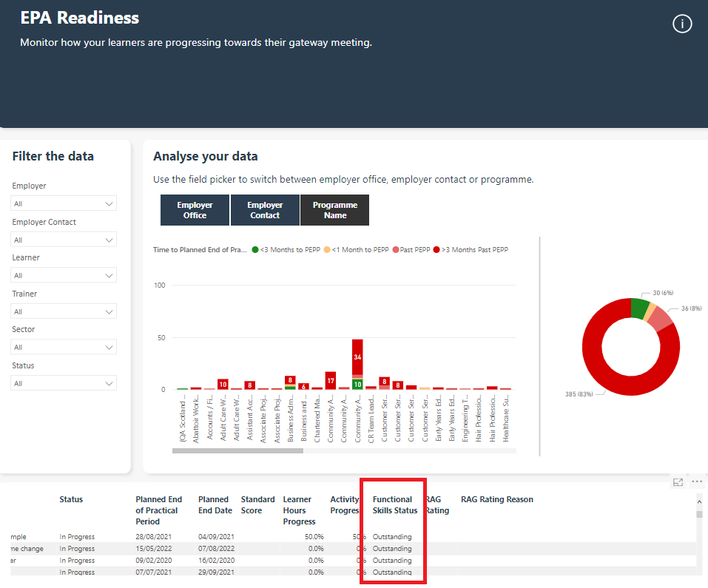This screenshot has height=588, width=708.
Task: Switch to Employer Office field
Action: click(x=195, y=210)
